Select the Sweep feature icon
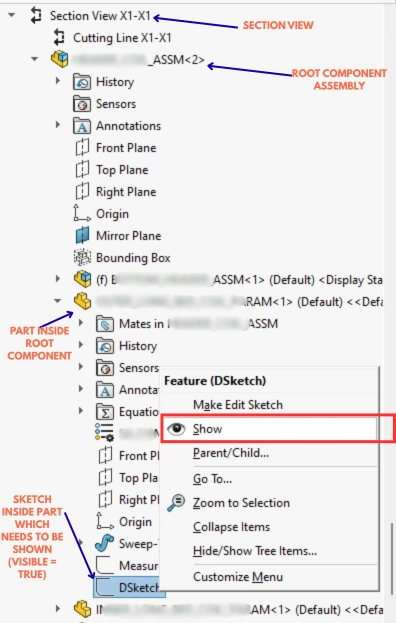The image size is (396, 623). (105, 543)
